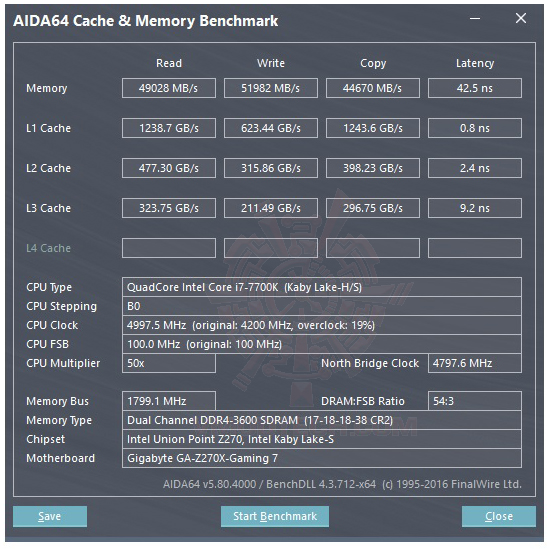This screenshot has width=549, height=549.
Task: Click the Write column header
Action: 271,63
